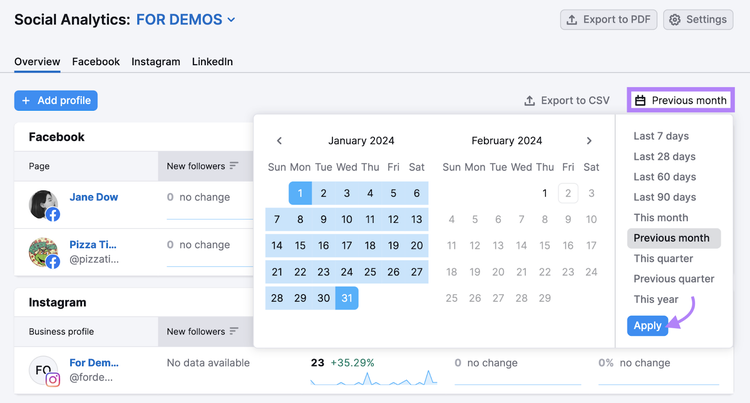The image size is (750, 403).
Task: Select February 1 in the calendar
Action: click(x=544, y=193)
